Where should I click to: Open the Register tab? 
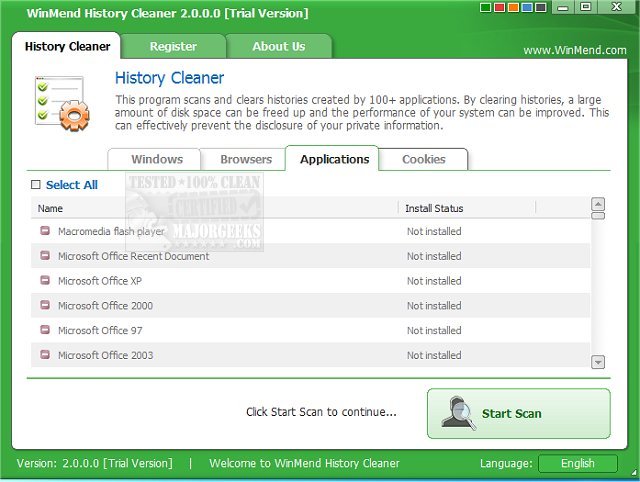click(173, 47)
